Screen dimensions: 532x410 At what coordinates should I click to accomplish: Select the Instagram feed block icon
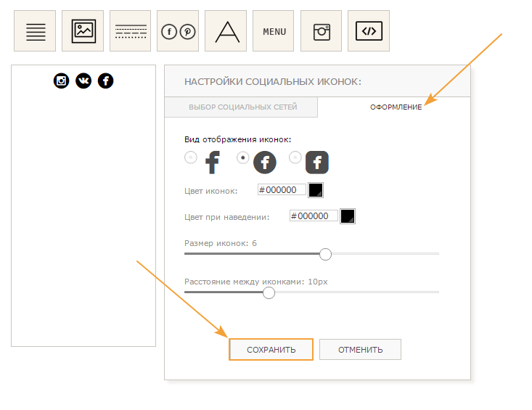tap(322, 31)
